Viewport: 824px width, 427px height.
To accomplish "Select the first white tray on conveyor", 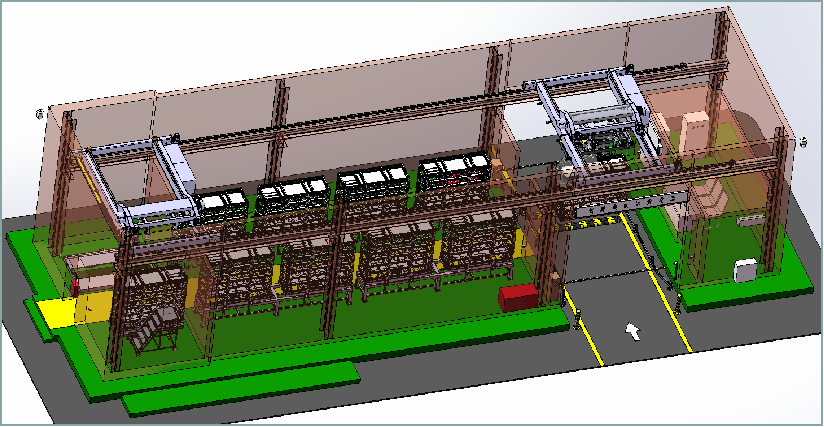I will coord(223,205).
